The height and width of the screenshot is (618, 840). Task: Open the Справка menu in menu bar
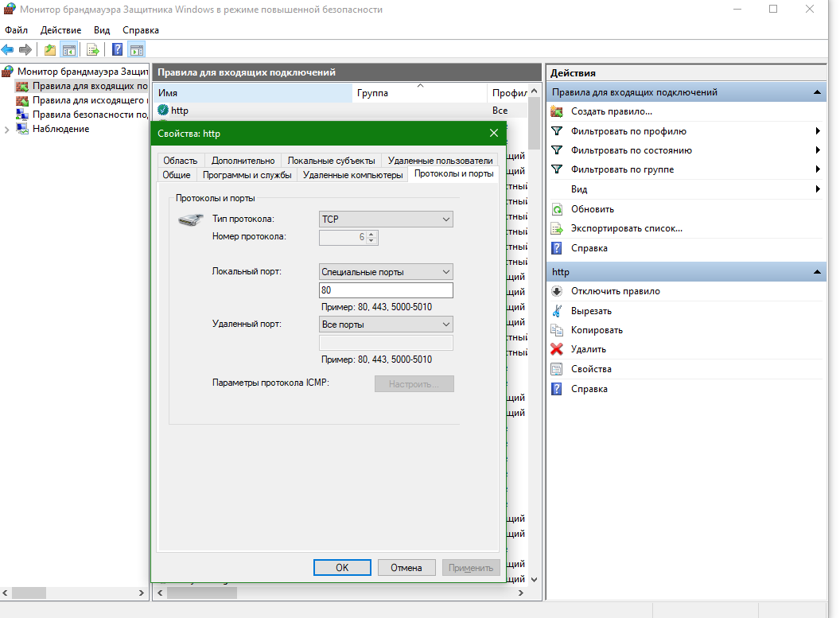[140, 30]
